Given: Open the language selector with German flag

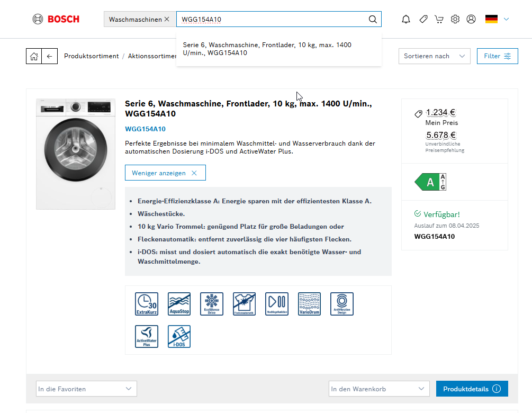Looking at the screenshot, I should click(x=497, y=20).
